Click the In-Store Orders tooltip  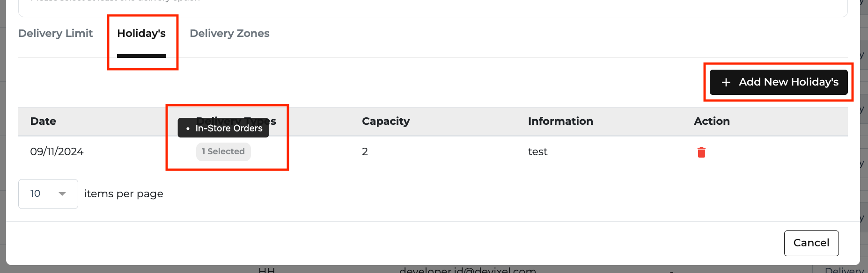point(223,128)
